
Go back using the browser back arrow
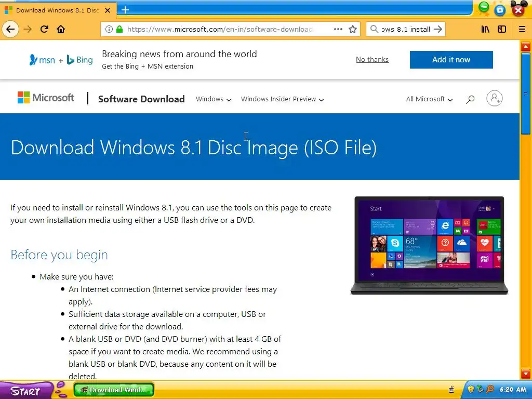(10, 29)
